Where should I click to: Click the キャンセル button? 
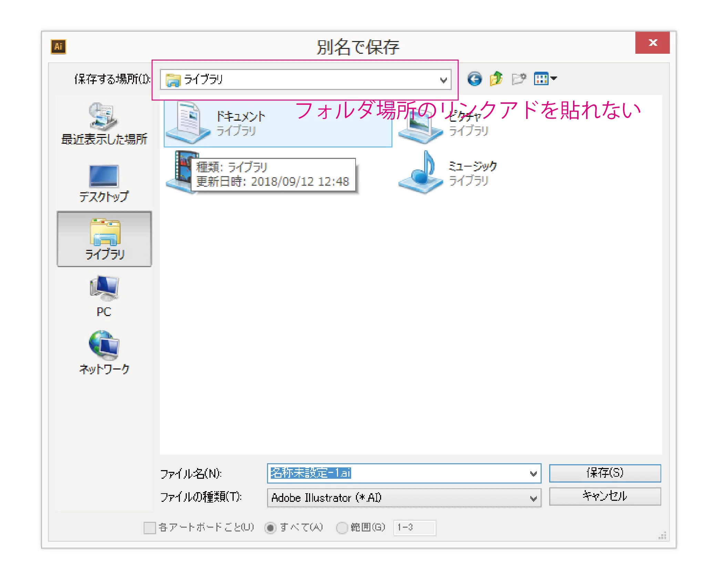pyautogui.click(x=605, y=496)
